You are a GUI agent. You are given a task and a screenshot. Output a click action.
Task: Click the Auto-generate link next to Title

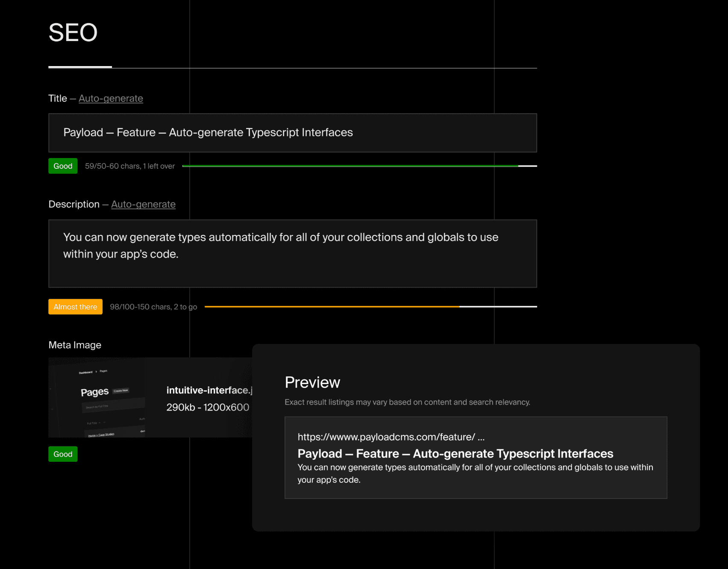point(111,98)
